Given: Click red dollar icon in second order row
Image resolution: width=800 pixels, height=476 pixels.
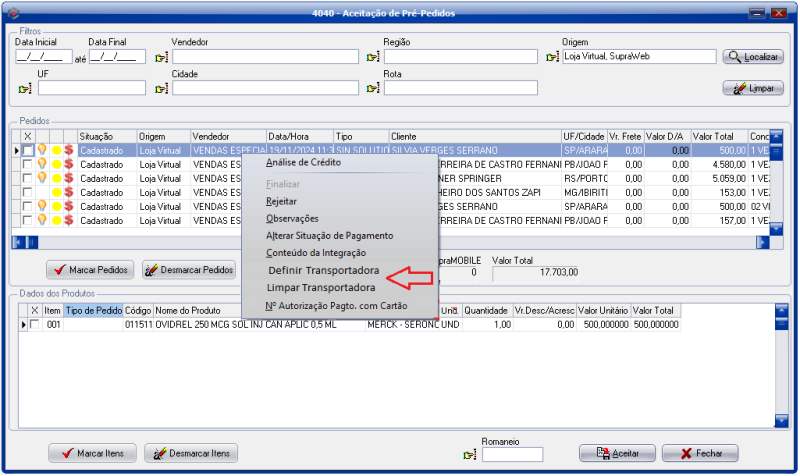Looking at the screenshot, I should tap(69, 164).
